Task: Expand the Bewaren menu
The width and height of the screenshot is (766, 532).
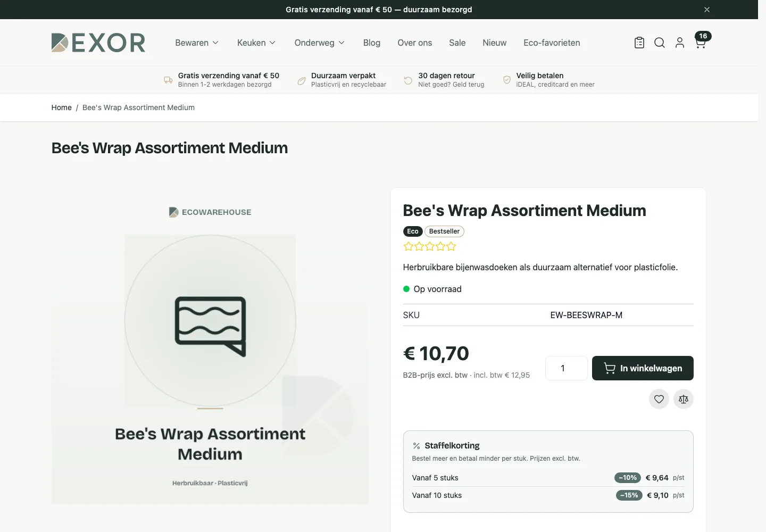Action: (x=197, y=43)
